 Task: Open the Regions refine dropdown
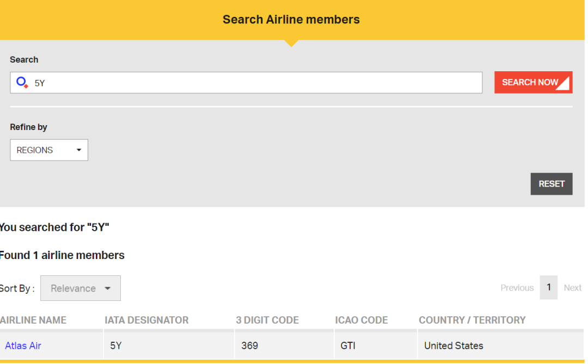48,150
